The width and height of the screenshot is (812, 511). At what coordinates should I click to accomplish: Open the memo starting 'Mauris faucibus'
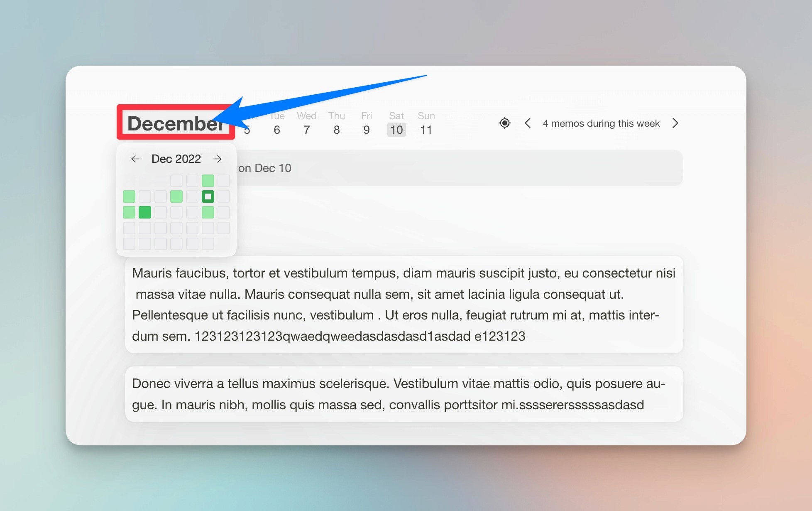(x=404, y=305)
